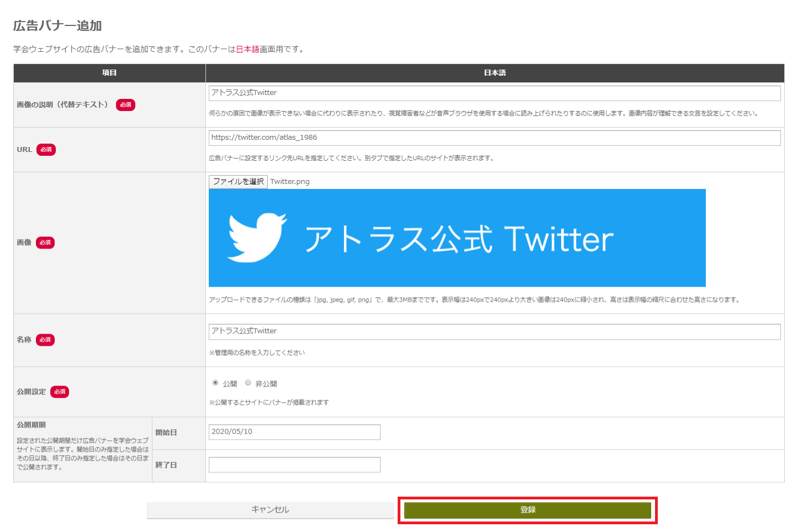Open the 開始日 start date field
This screenshot has height=532, width=808.
pos(294,432)
